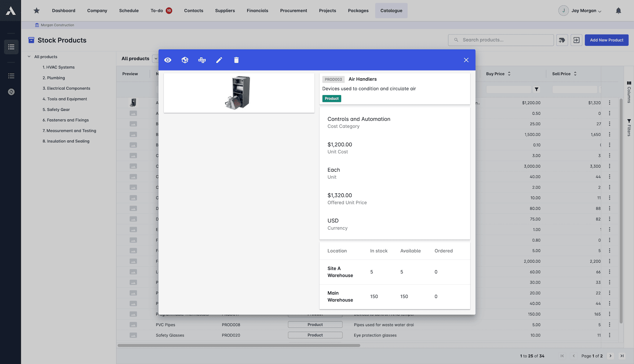This screenshot has height=364, width=634.
Task: Open the product preview eye icon
Action: click(x=168, y=60)
